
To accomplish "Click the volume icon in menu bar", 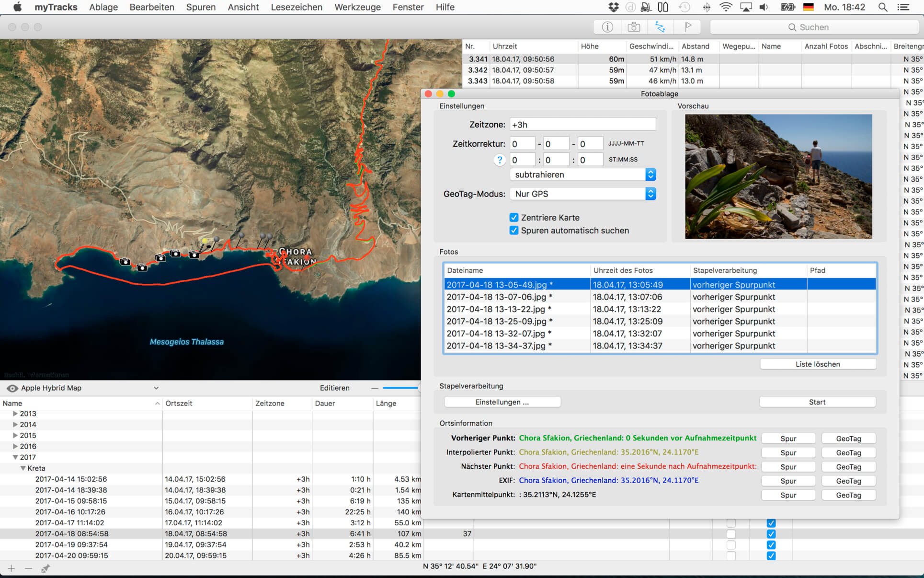I will pos(764,7).
